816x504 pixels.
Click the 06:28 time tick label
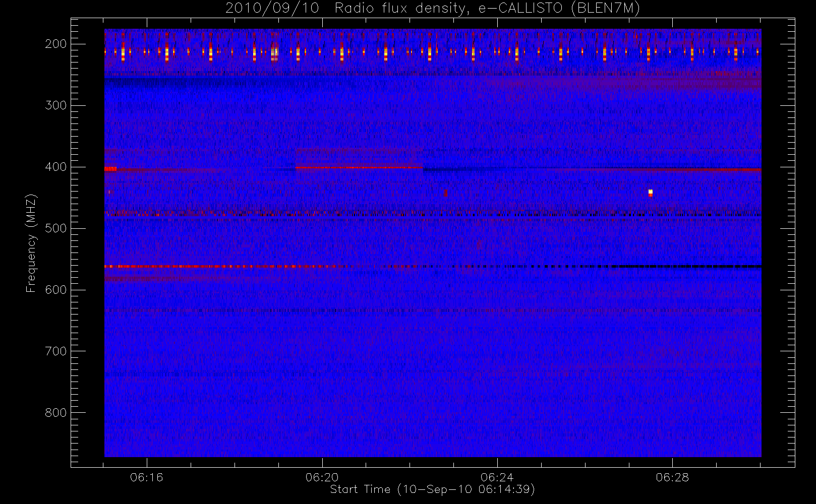pos(673,477)
